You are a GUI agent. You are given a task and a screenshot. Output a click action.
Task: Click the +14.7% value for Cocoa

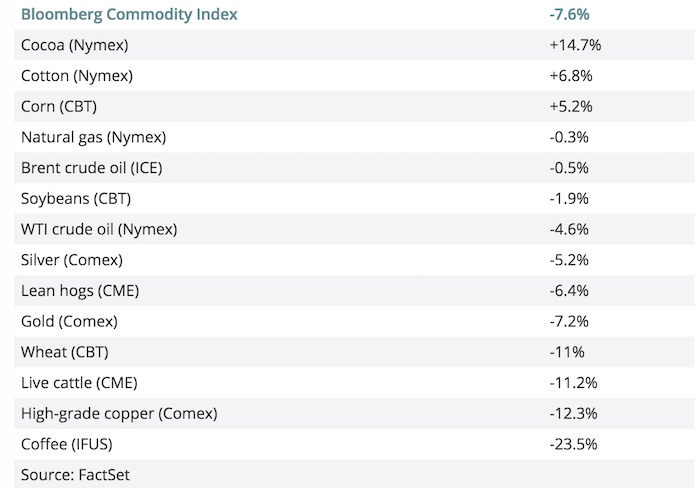(575, 45)
